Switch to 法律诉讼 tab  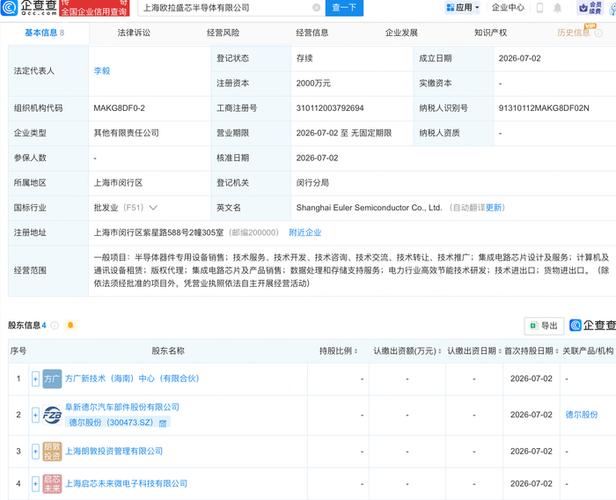point(134,33)
